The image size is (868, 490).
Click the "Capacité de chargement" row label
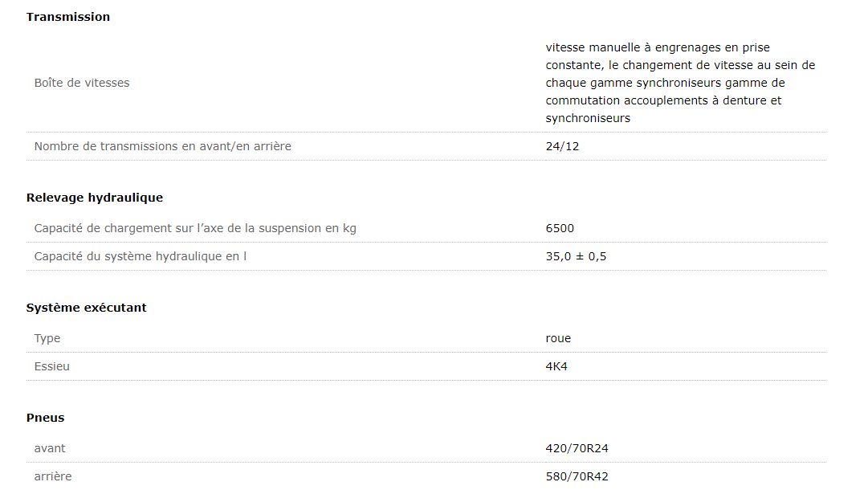(x=195, y=228)
